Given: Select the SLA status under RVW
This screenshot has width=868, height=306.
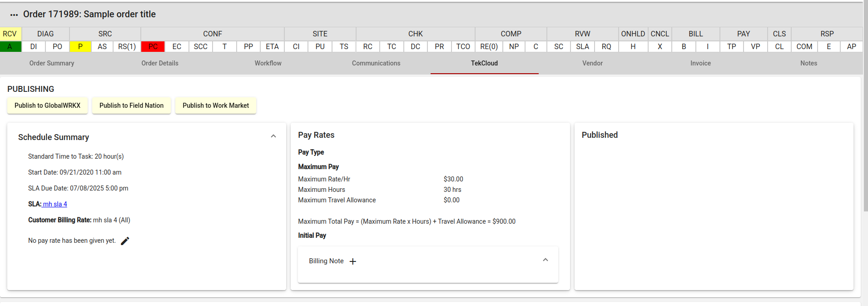Looking at the screenshot, I should coord(582,46).
